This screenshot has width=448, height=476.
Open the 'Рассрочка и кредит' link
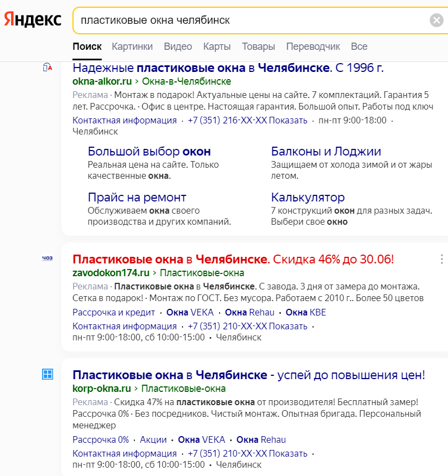pyautogui.click(x=113, y=312)
